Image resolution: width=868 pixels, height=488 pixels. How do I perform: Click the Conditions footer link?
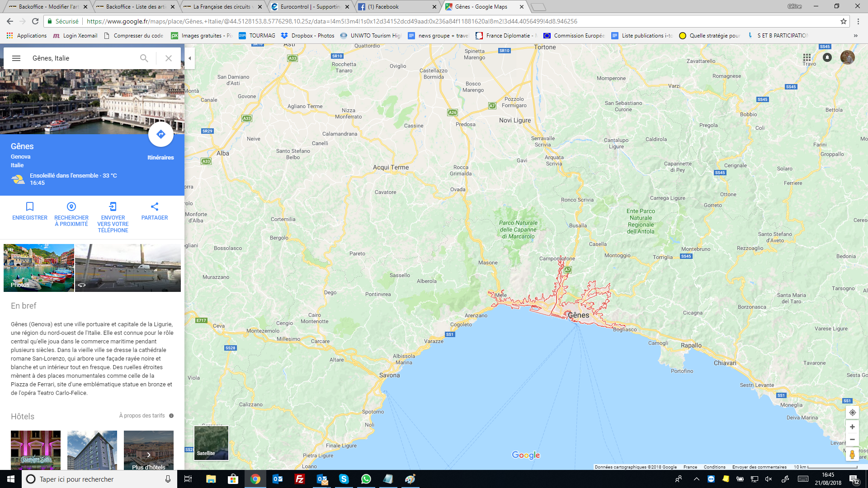tap(714, 467)
